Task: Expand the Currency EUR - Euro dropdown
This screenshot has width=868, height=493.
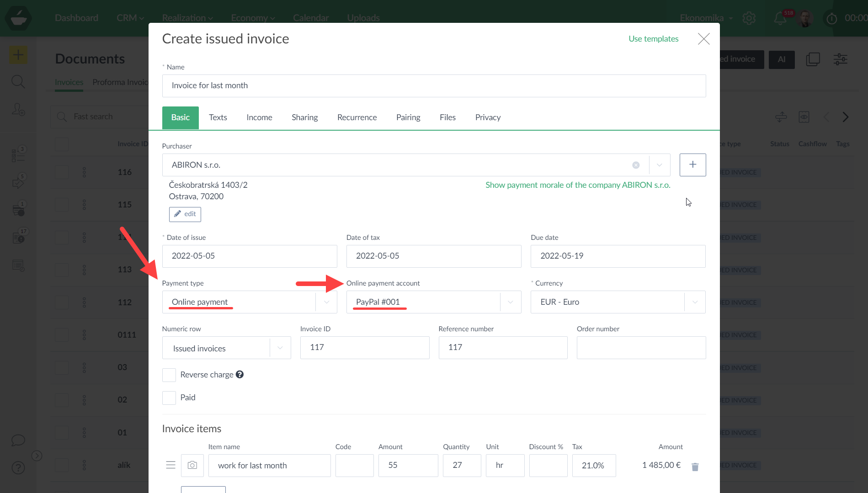Action: 695,302
